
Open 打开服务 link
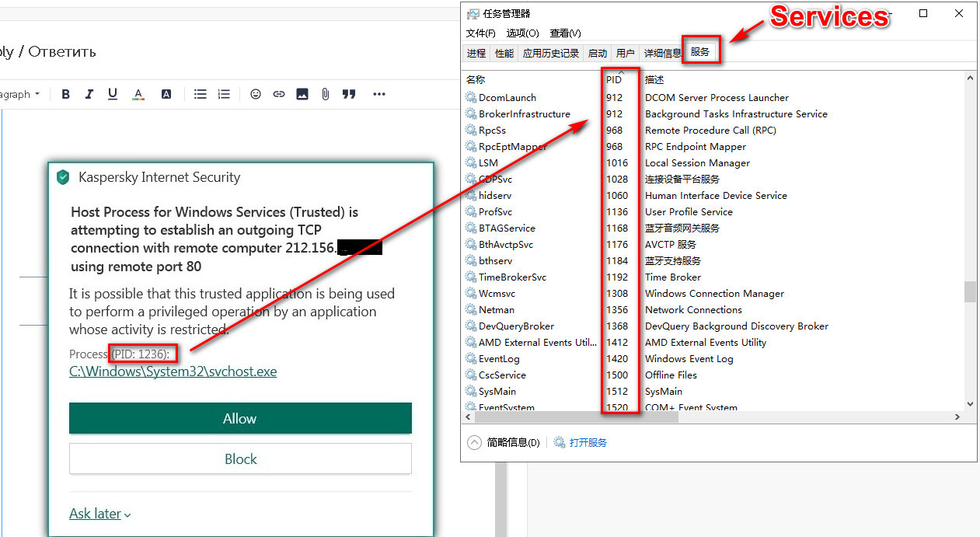(x=588, y=442)
